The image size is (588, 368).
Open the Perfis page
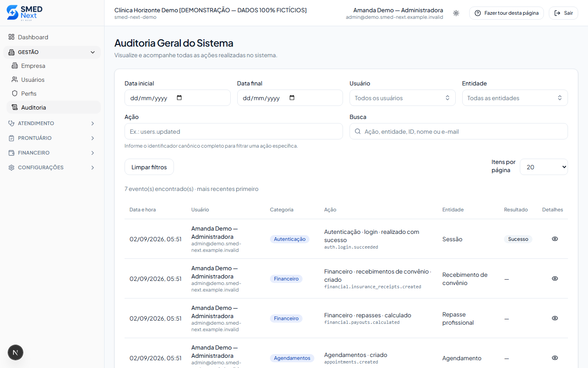pos(53,94)
